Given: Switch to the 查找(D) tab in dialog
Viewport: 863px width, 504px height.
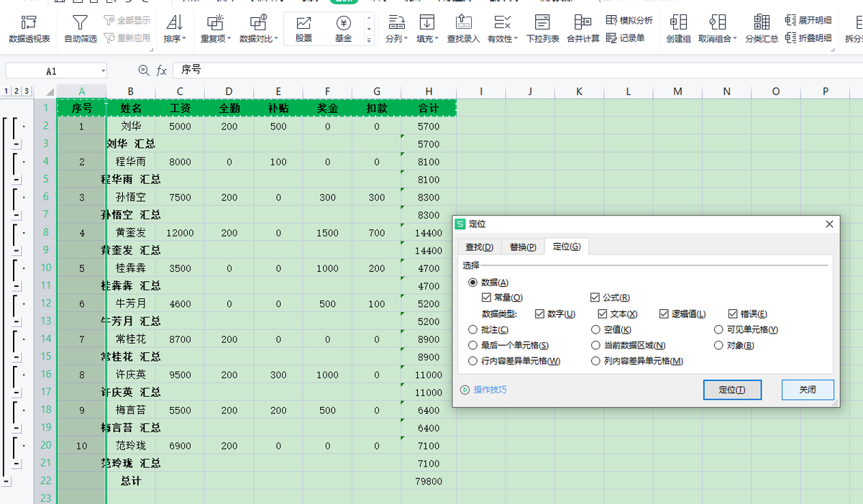Looking at the screenshot, I should click(x=479, y=247).
